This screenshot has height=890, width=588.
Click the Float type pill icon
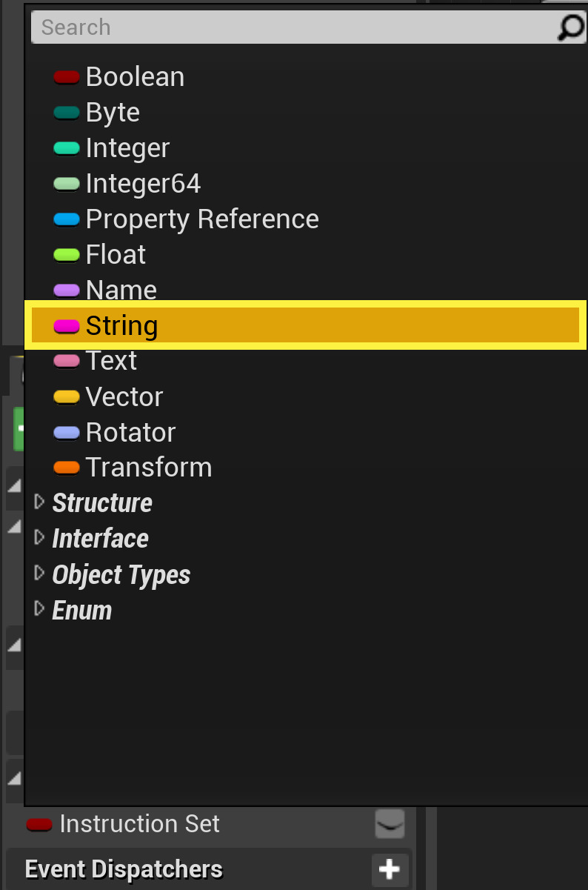click(x=67, y=254)
